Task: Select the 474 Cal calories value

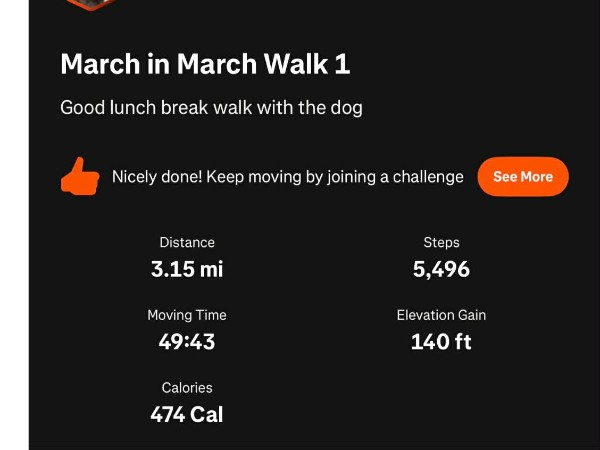Action: coord(187,414)
